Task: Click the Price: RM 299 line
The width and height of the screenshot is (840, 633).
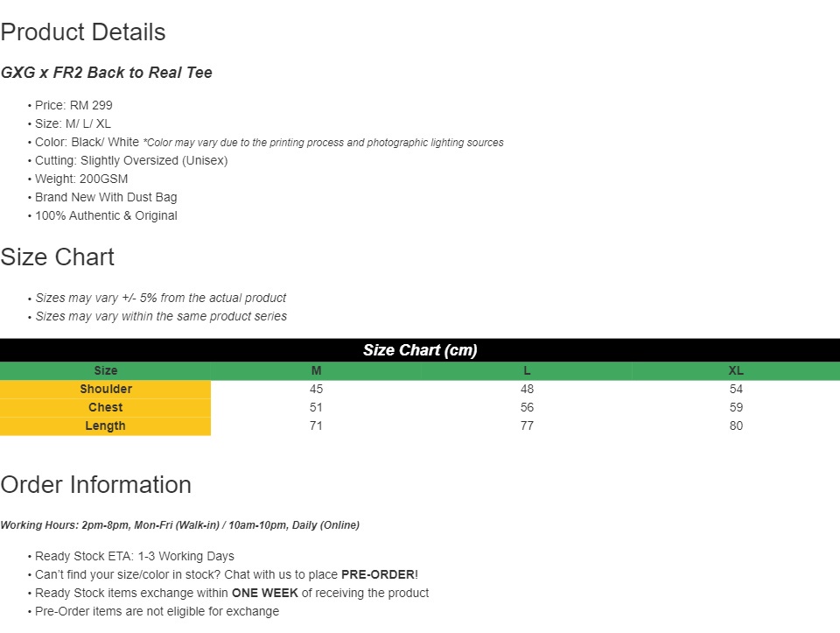Action: [73, 105]
